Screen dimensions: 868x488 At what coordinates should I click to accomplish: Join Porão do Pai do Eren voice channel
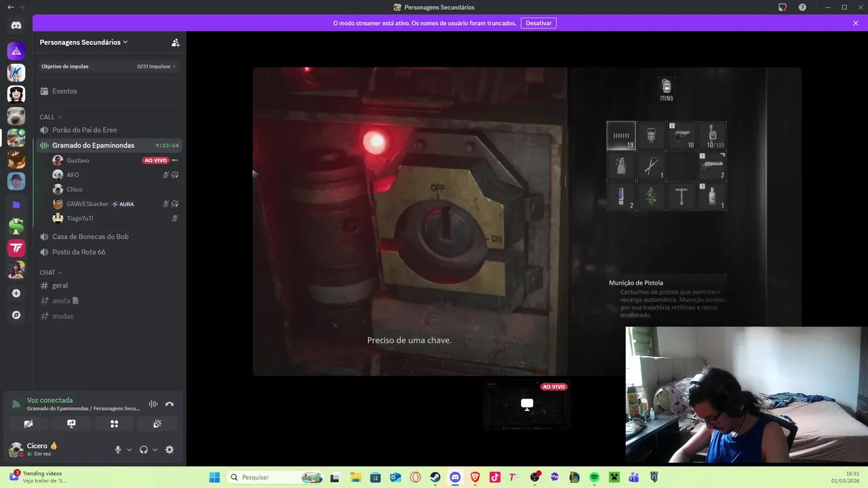coord(109,130)
